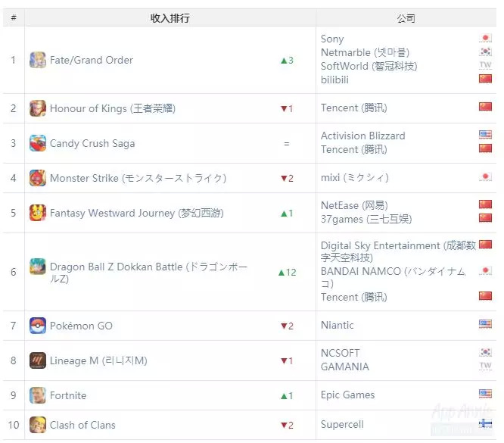This screenshot has width=504, height=443.
Task: Click the China flag next to bilibili
Action: click(x=485, y=79)
